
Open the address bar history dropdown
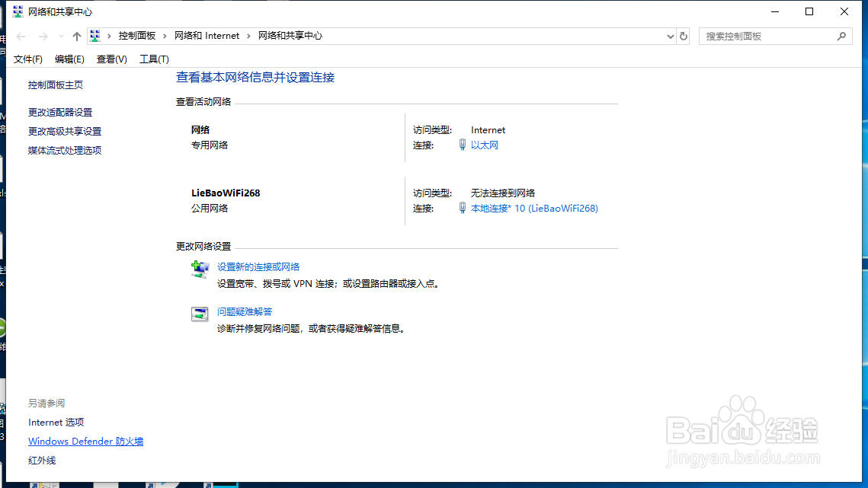tap(670, 36)
